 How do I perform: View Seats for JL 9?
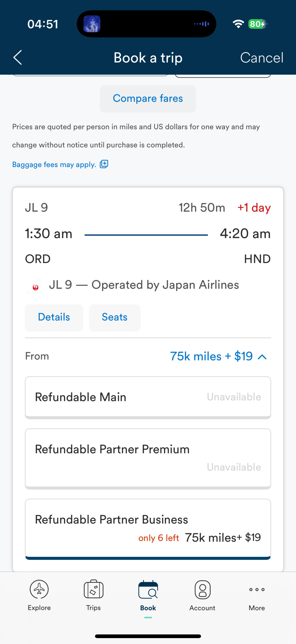tap(115, 318)
